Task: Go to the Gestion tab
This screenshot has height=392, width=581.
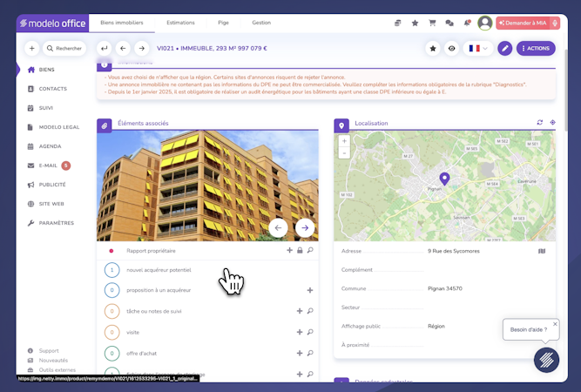Action: 261,23
